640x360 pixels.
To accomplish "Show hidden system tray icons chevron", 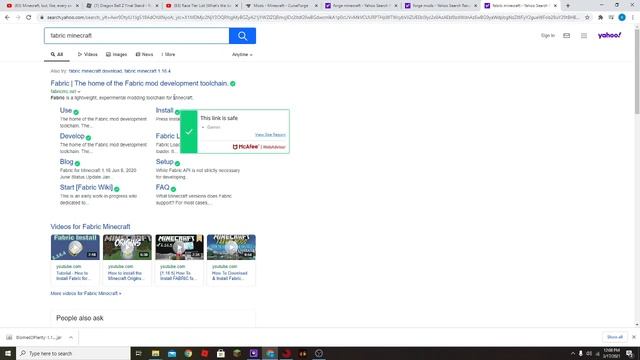I will 572,353.
